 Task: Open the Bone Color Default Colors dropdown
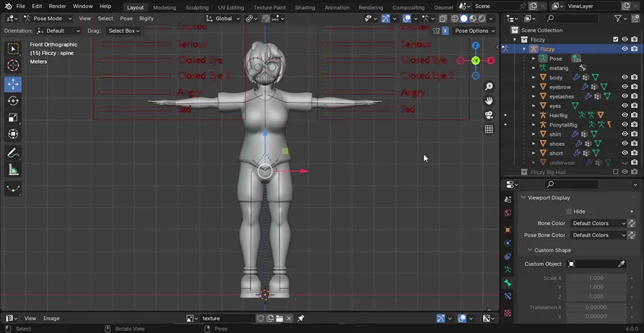pos(598,224)
